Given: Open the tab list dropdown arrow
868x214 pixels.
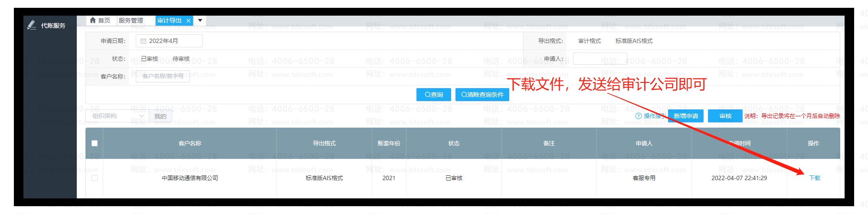Looking at the screenshot, I should pyautogui.click(x=200, y=20).
